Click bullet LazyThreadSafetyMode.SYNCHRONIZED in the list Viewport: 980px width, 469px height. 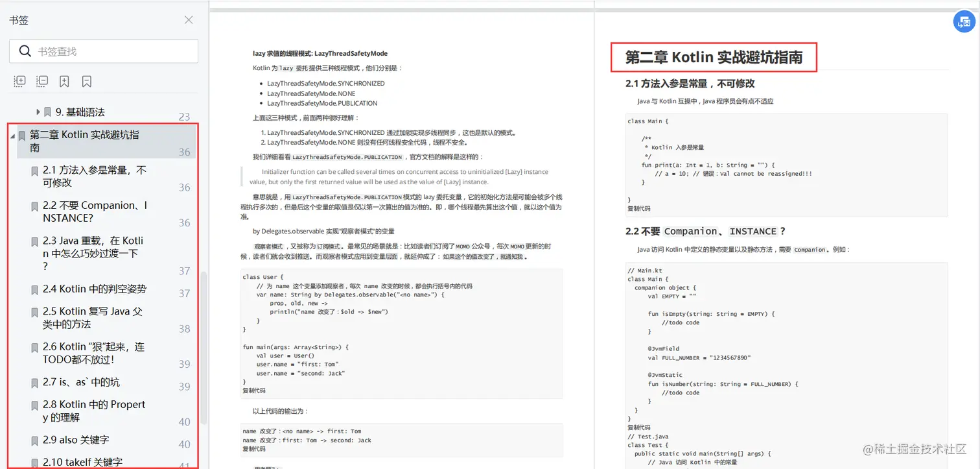[326, 84]
